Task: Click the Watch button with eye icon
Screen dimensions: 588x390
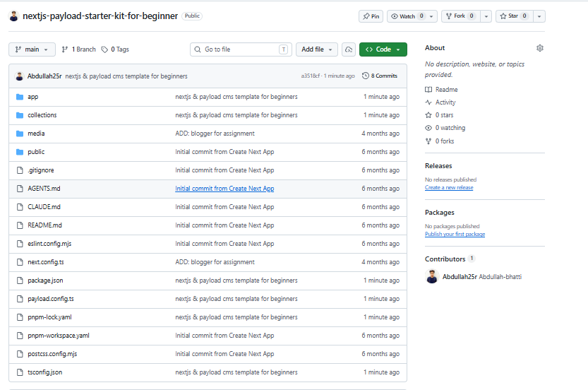Action: [407, 16]
